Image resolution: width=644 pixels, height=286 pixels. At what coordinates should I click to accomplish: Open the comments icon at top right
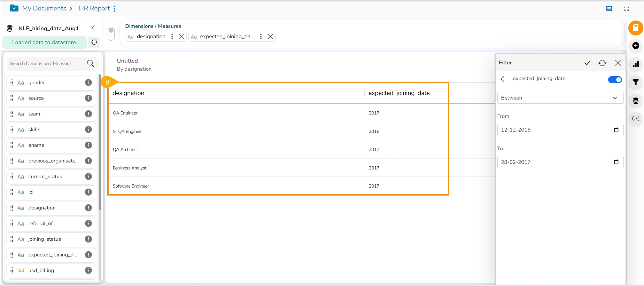609,9
